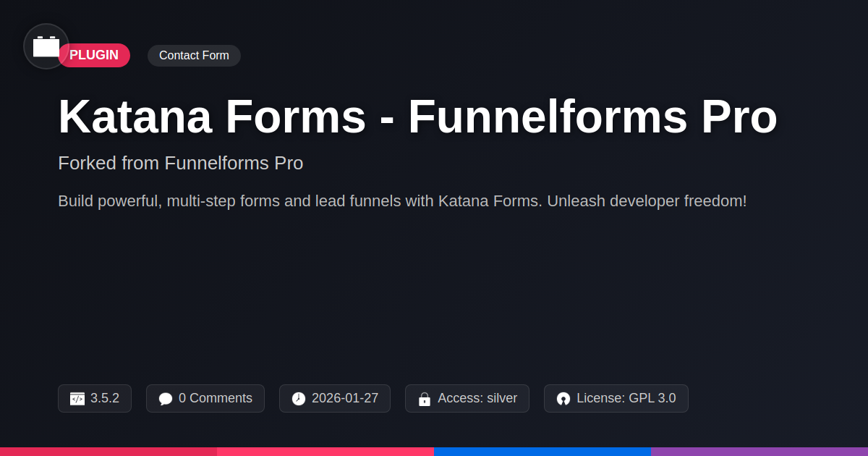The height and width of the screenshot is (456, 868).
Task: Click the license icon beside GPL 3.0
Action: [x=563, y=399]
